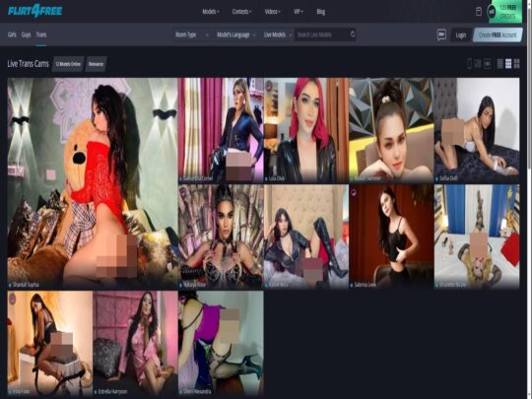Select the medium grid layout icon
The image size is (532, 399).
tap(508, 63)
